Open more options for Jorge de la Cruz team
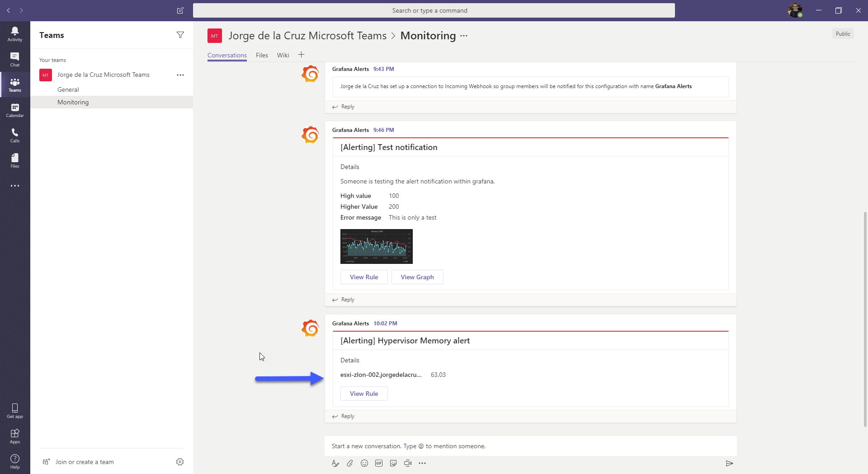 pyautogui.click(x=180, y=75)
